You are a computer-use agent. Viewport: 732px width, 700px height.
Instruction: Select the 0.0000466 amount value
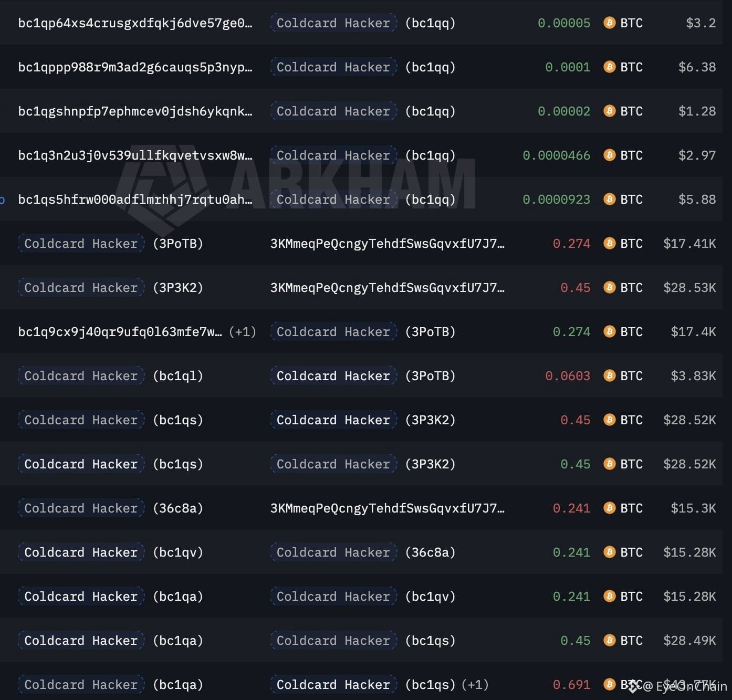[557, 155]
